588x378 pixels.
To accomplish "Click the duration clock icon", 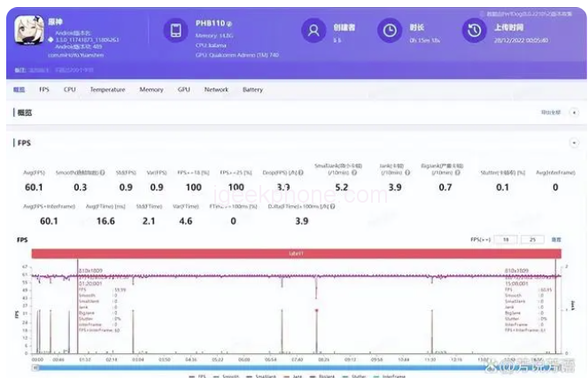I will [x=388, y=31].
